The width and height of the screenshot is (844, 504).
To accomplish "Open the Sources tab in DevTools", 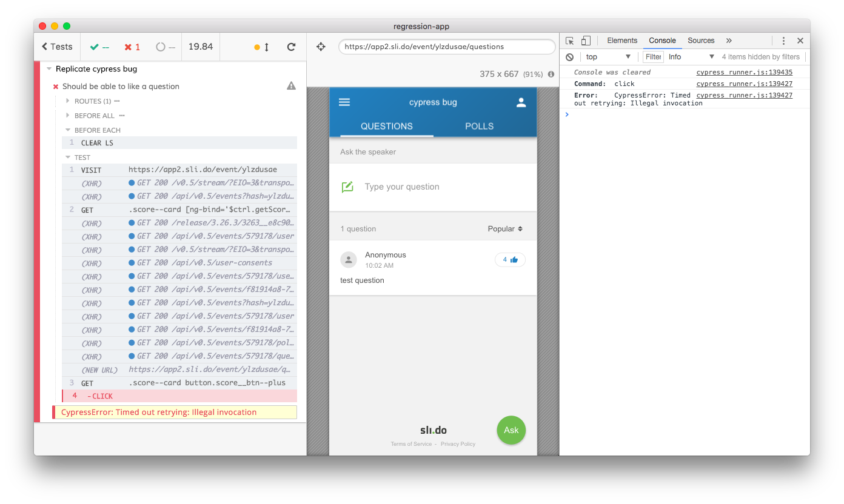I will click(x=701, y=41).
